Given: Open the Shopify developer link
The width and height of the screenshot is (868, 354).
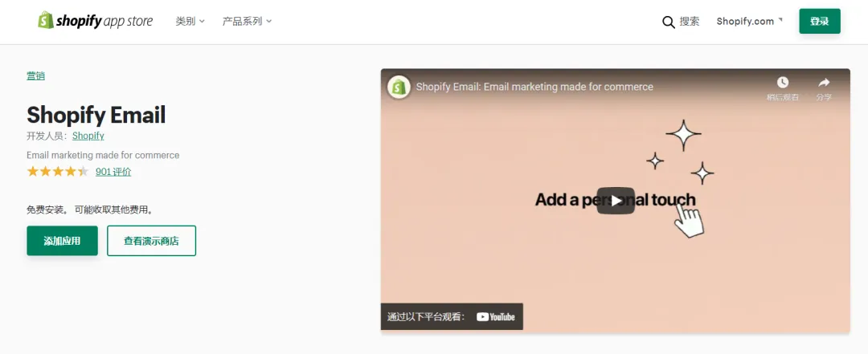Looking at the screenshot, I should pos(88,136).
